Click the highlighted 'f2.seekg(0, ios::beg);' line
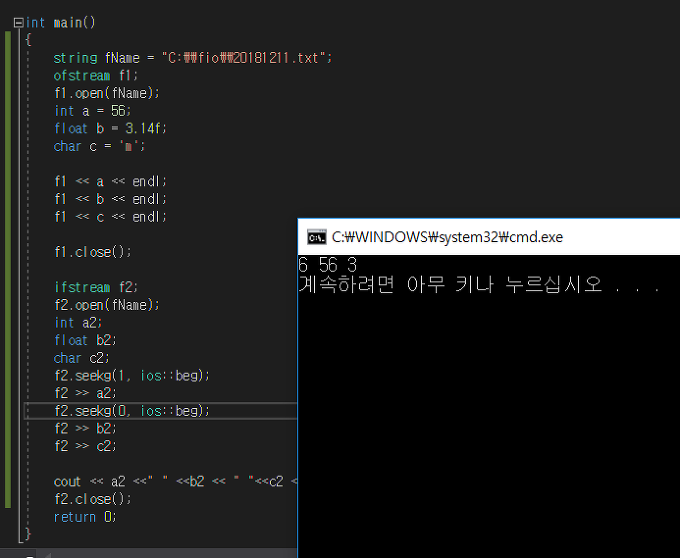The image size is (680, 558). (x=132, y=411)
